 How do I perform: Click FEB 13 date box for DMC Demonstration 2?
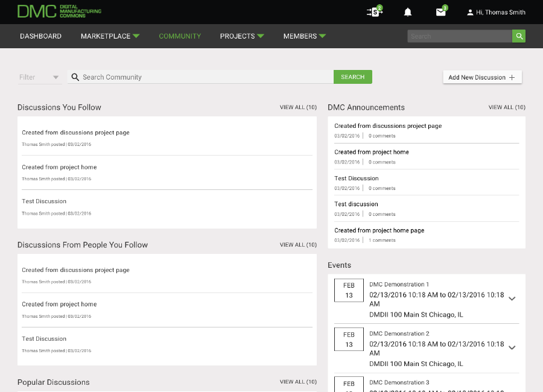pyautogui.click(x=349, y=340)
